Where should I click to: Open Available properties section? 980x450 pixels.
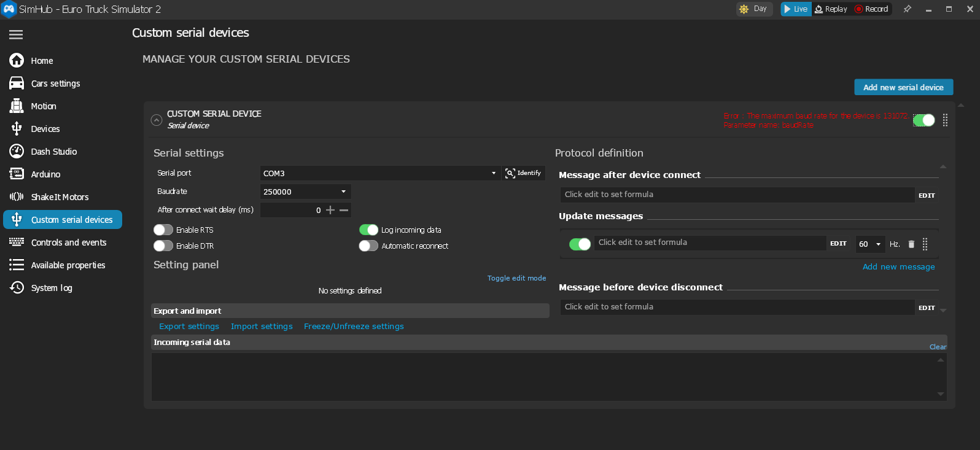pos(68,265)
